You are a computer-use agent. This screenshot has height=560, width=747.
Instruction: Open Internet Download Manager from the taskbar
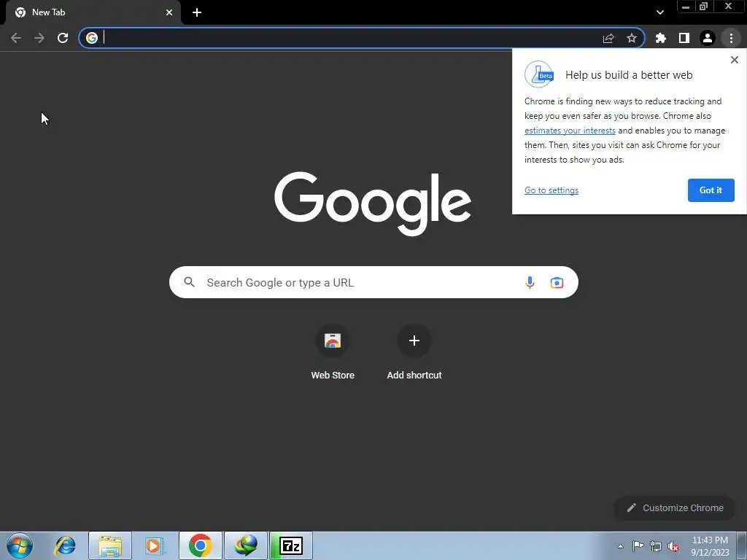pyautogui.click(x=246, y=545)
